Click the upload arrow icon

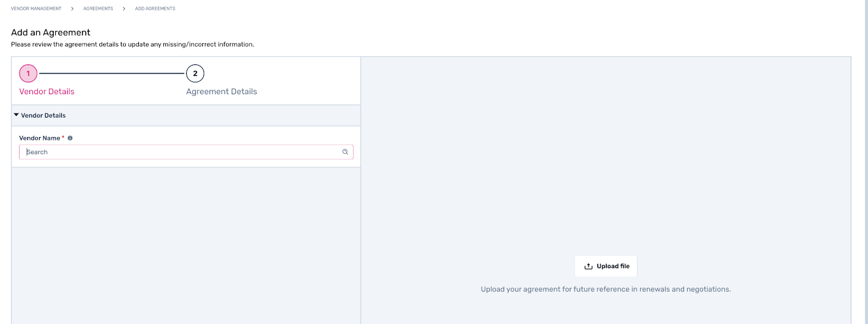click(x=588, y=267)
